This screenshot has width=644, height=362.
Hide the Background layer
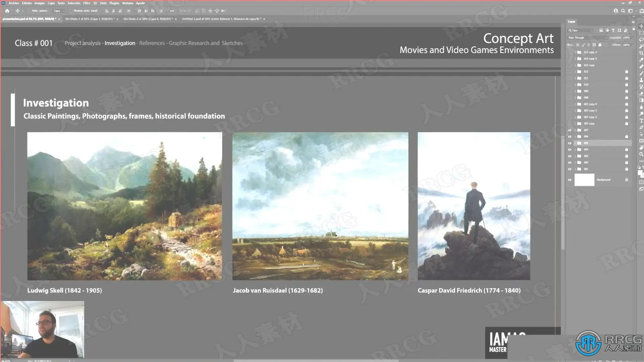click(x=570, y=180)
